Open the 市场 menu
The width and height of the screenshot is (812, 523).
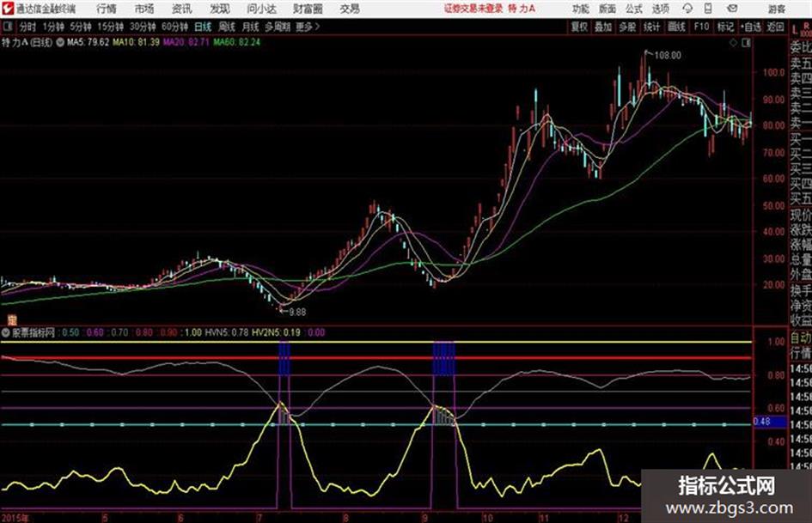pos(144,9)
